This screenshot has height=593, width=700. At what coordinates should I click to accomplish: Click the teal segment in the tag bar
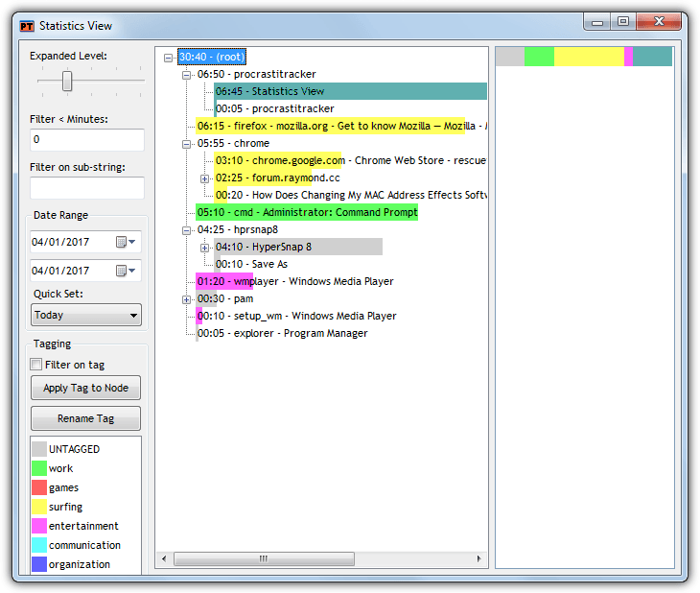click(652, 57)
